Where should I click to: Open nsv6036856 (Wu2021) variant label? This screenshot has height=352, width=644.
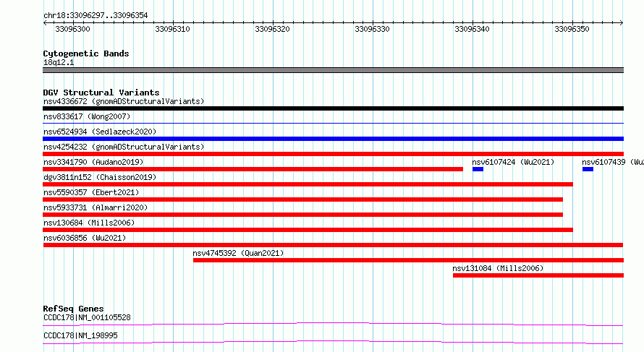[x=85, y=238]
